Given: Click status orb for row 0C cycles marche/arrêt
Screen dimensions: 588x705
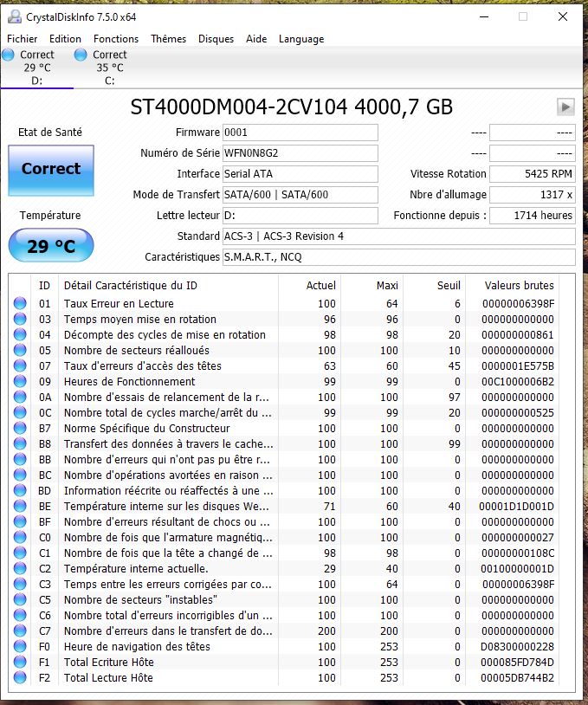Looking at the screenshot, I should coord(20,412).
